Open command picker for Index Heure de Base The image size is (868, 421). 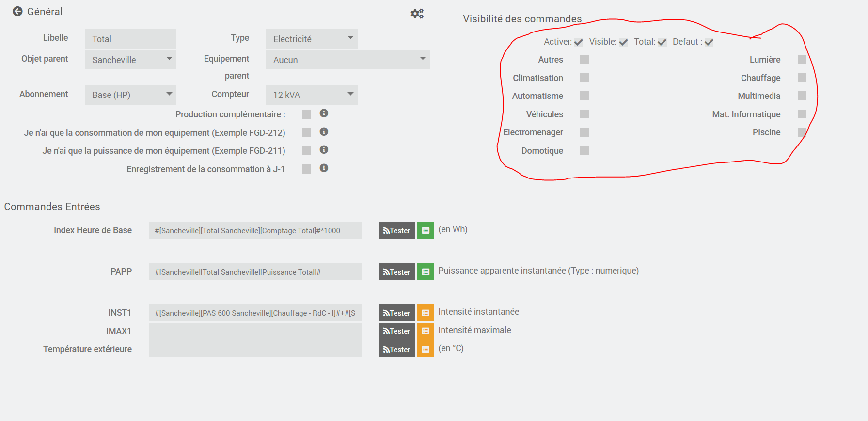point(426,230)
